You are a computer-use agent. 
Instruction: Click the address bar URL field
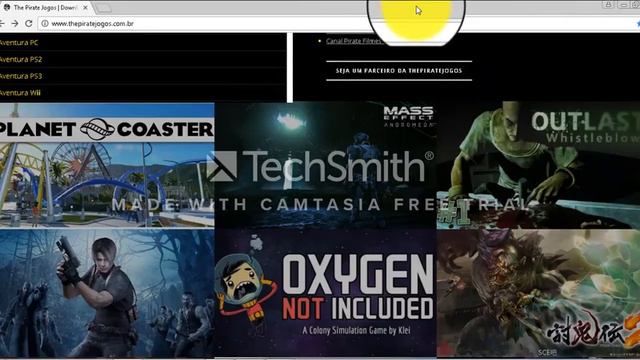339,24
